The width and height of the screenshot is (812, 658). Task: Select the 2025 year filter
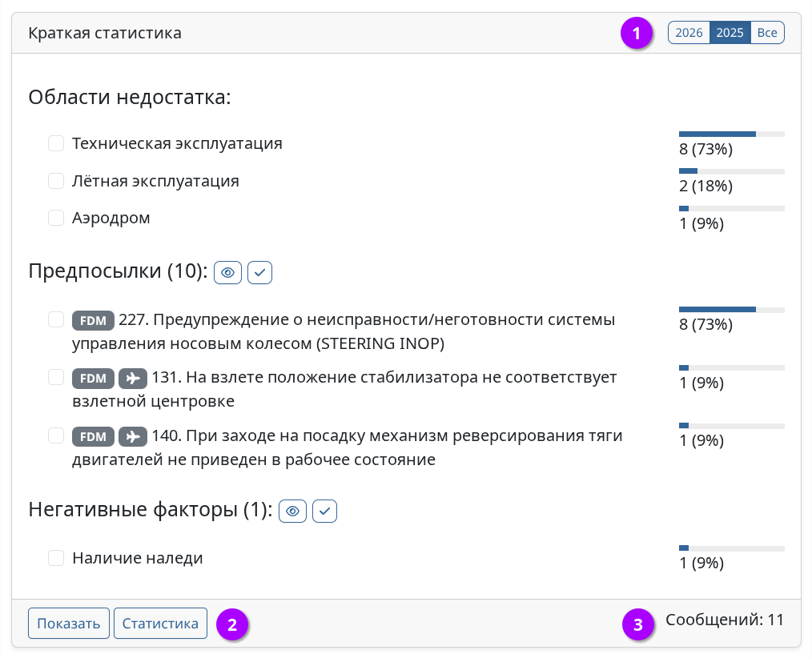coord(730,33)
